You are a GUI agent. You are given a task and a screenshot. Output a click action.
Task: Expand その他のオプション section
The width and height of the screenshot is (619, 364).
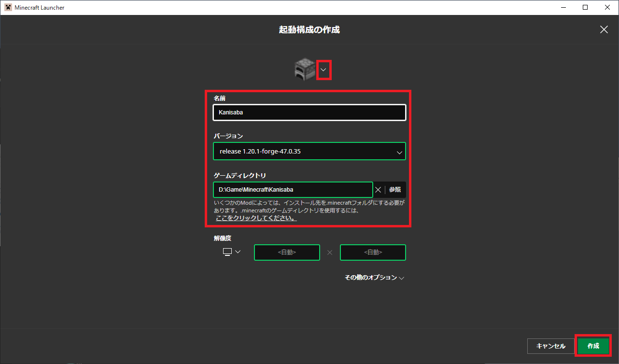pos(374,278)
